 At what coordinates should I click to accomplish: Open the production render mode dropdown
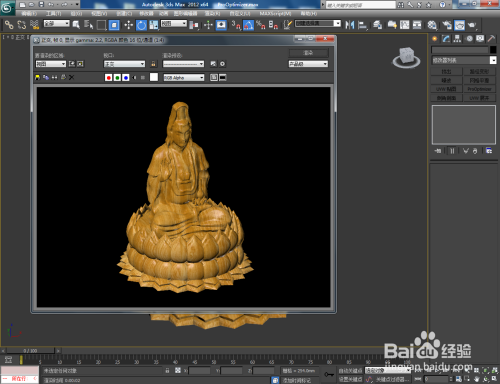pyautogui.click(x=308, y=64)
